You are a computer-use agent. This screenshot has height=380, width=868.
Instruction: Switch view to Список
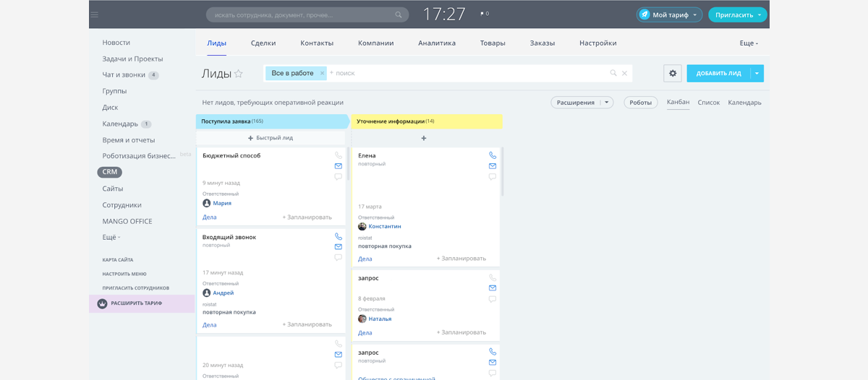coord(709,103)
